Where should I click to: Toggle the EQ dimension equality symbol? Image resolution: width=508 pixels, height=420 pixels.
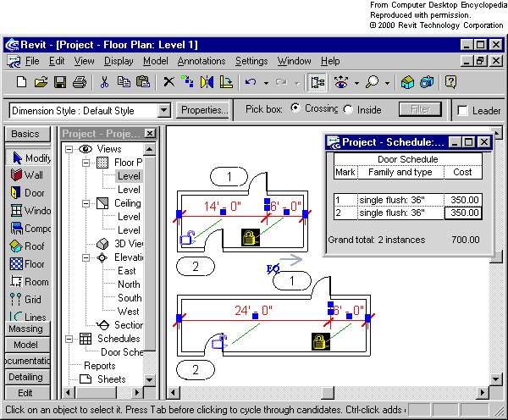pos(273,268)
